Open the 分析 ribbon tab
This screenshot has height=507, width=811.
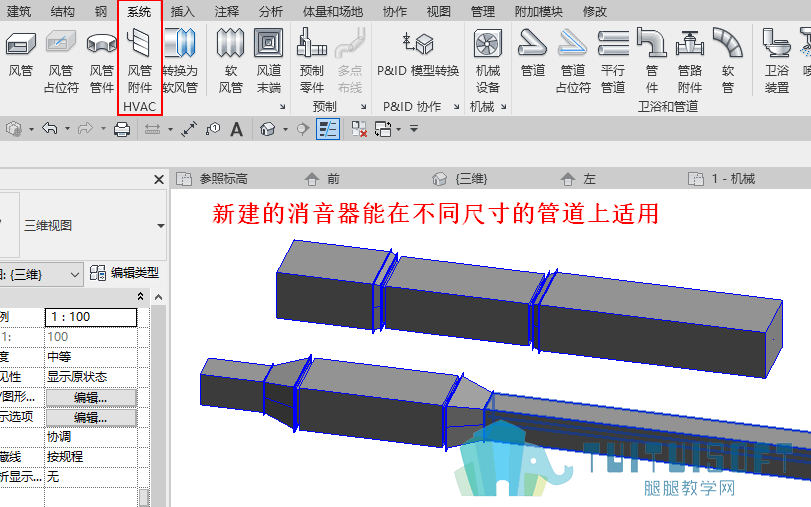pyautogui.click(x=271, y=11)
